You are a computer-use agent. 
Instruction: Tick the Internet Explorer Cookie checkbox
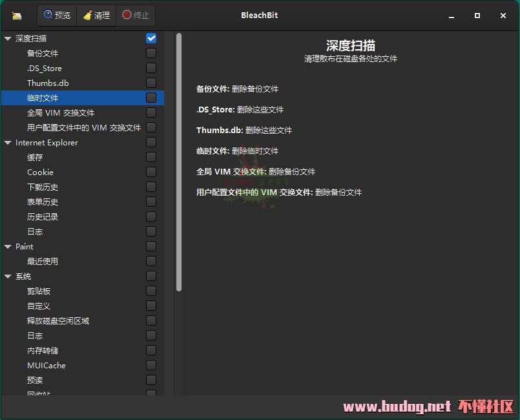tap(151, 172)
